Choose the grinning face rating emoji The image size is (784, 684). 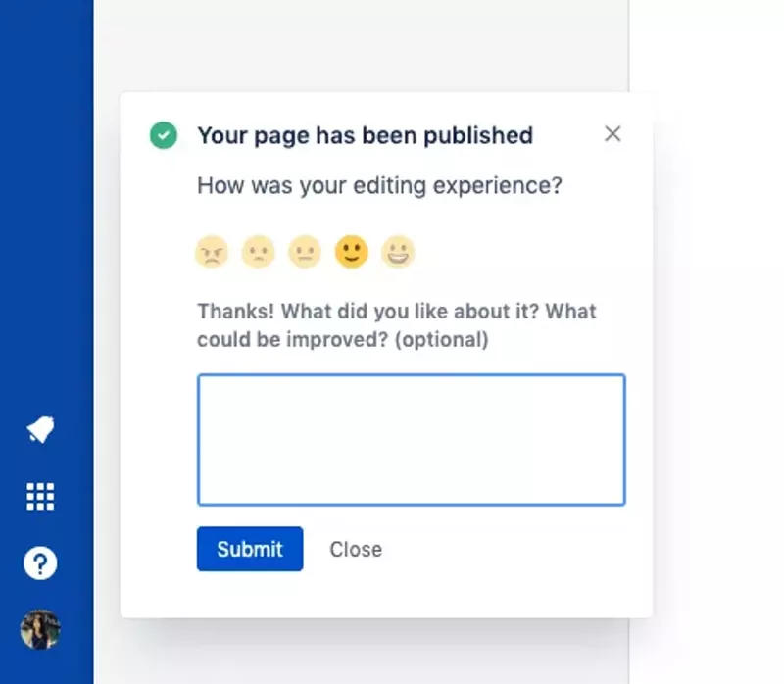click(397, 252)
